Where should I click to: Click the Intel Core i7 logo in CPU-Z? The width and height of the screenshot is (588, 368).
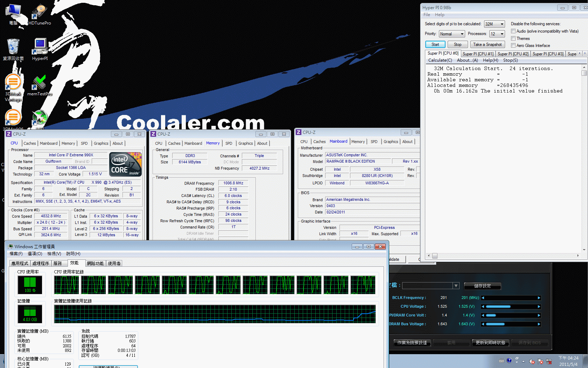click(125, 164)
